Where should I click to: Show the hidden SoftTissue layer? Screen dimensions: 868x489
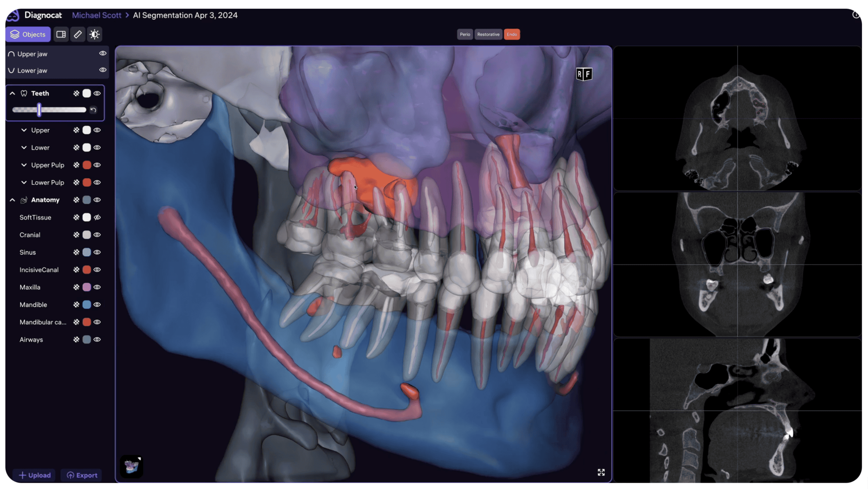tap(97, 218)
